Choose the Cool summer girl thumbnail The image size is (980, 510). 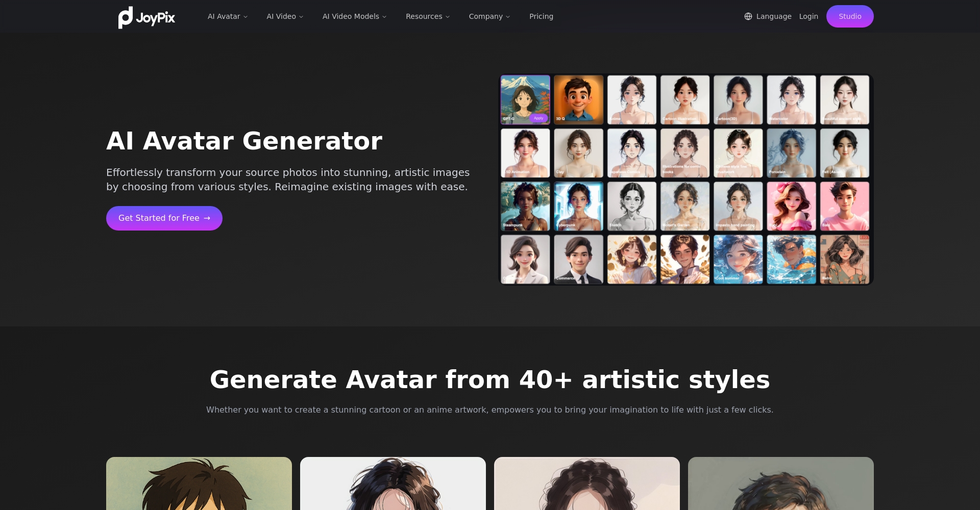coord(738,259)
